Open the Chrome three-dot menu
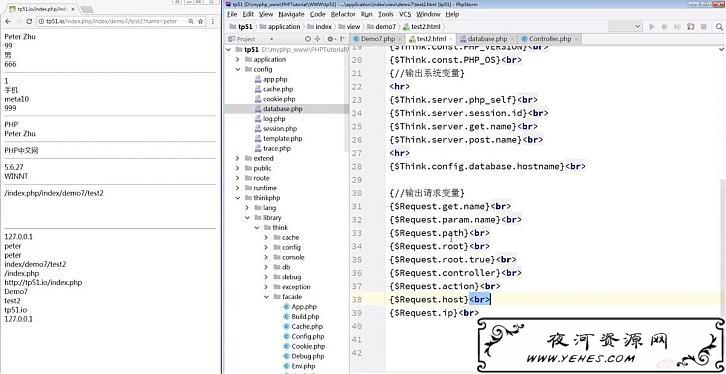726x374 pixels. 213,21
